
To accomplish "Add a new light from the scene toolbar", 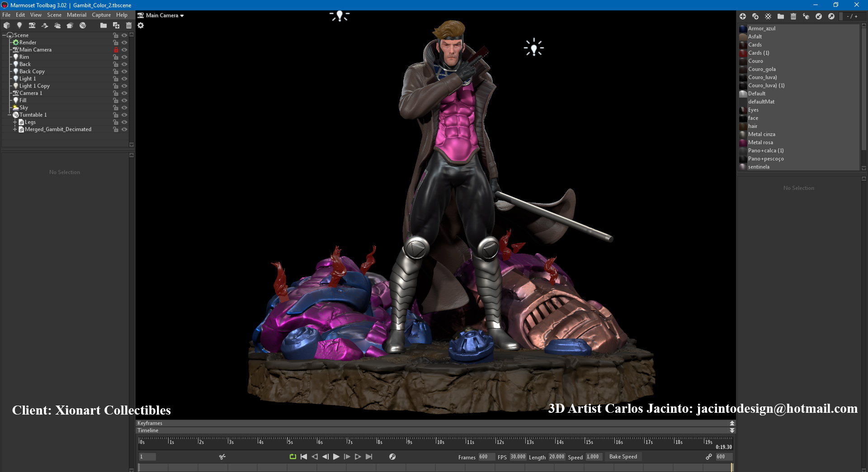I will [19, 25].
